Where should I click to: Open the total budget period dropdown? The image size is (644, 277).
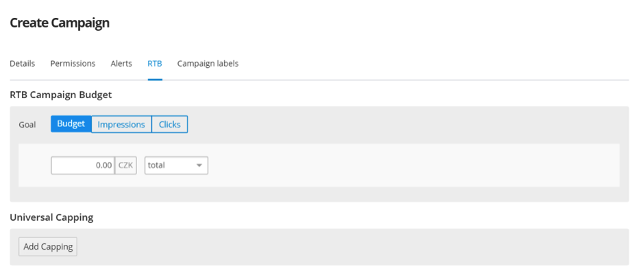tap(176, 165)
